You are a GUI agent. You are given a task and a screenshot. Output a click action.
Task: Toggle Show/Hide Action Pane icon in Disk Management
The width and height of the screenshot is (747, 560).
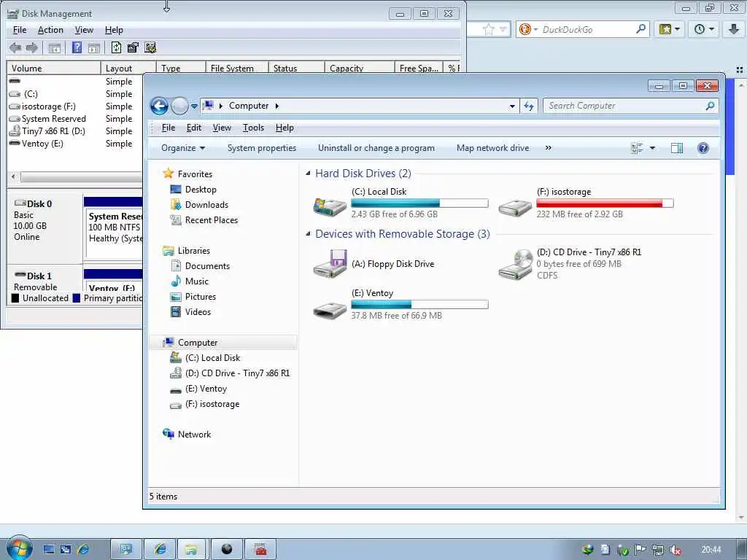pyautogui.click(x=94, y=47)
